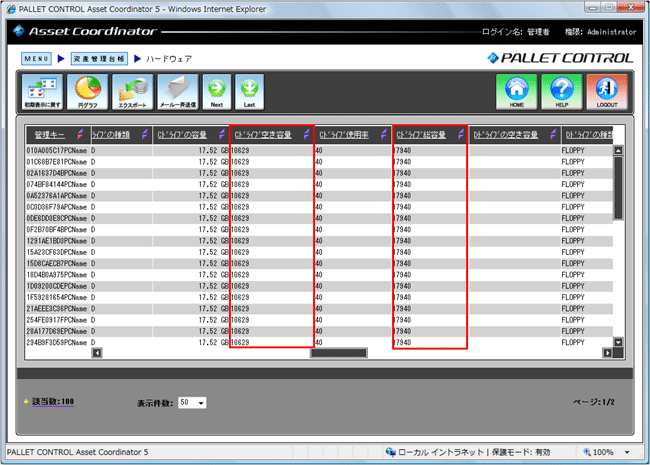Select row 074BF84144PCName
650x465 pixels.
[x=319, y=184]
